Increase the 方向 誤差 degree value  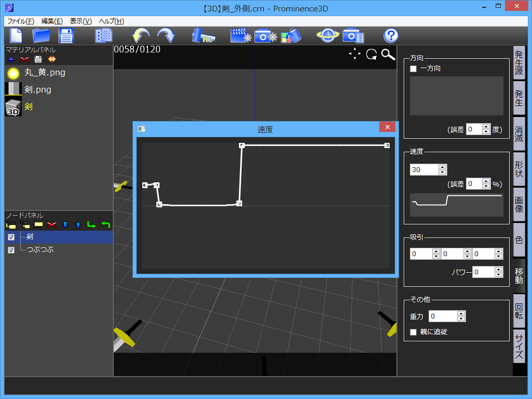(x=486, y=127)
